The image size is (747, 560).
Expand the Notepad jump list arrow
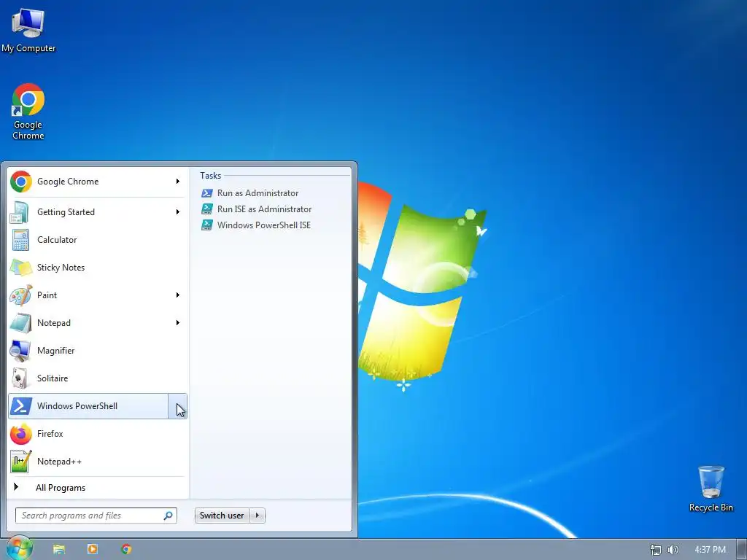178,323
